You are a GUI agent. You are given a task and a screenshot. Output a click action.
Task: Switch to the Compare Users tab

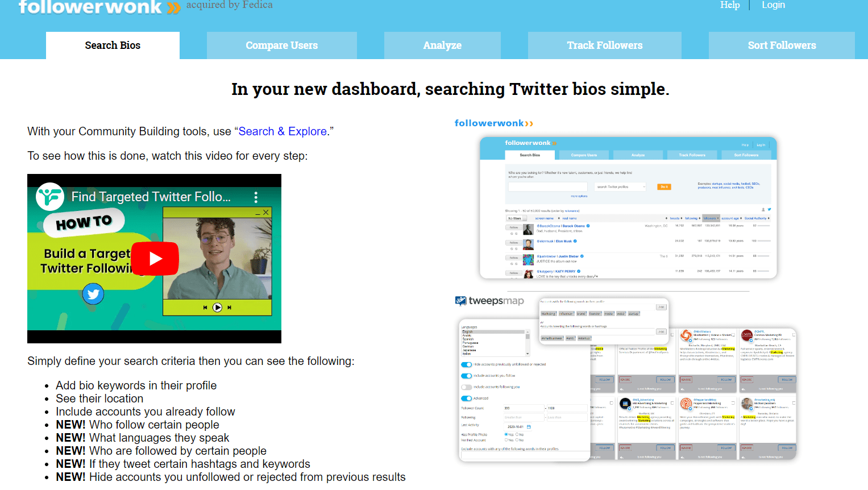(282, 45)
